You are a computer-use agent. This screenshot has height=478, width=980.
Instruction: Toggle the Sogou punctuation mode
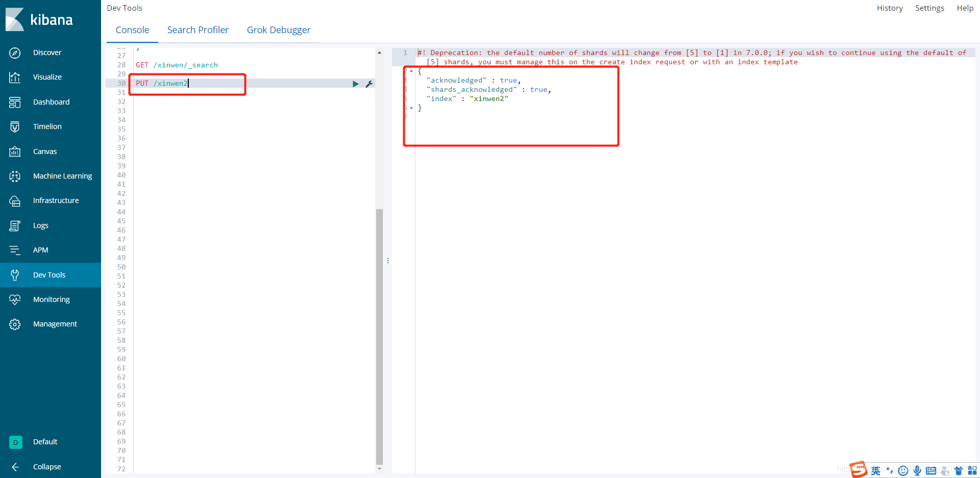[889, 470]
